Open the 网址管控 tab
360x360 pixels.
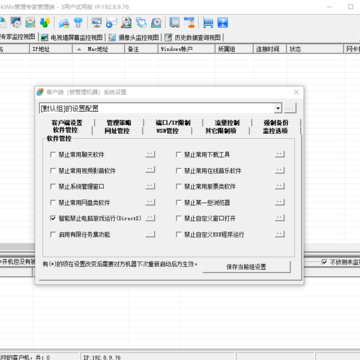117,131
